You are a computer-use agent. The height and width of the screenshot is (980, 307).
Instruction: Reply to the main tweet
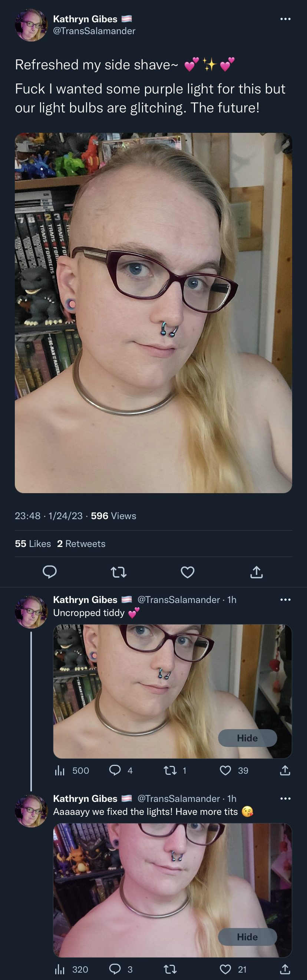pyautogui.click(x=50, y=572)
